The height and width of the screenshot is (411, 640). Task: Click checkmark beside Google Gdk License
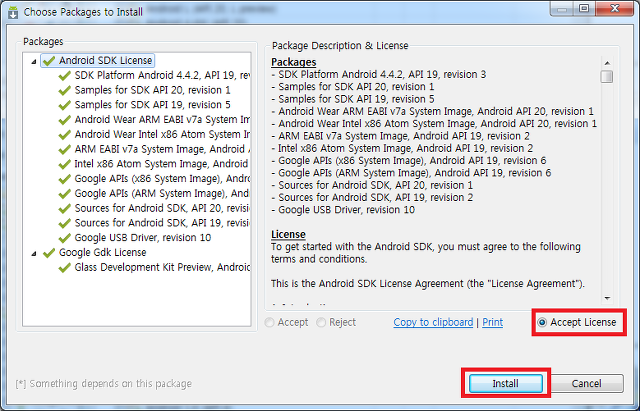49,252
